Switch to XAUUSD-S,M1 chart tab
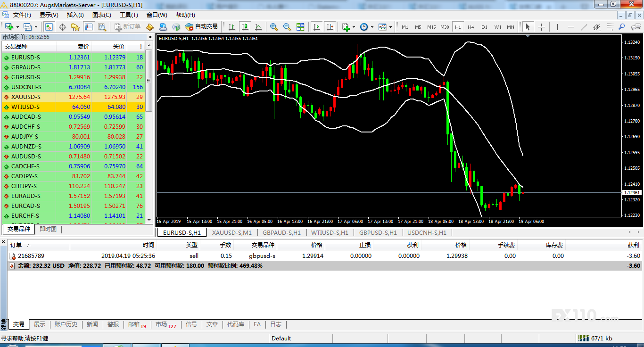Viewport: 644px width, 347px height. click(231, 232)
